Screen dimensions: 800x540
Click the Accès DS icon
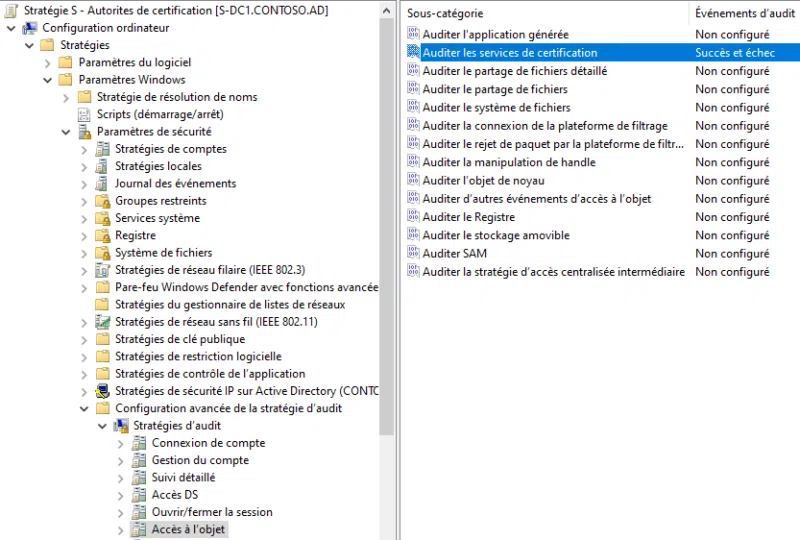[139, 495]
